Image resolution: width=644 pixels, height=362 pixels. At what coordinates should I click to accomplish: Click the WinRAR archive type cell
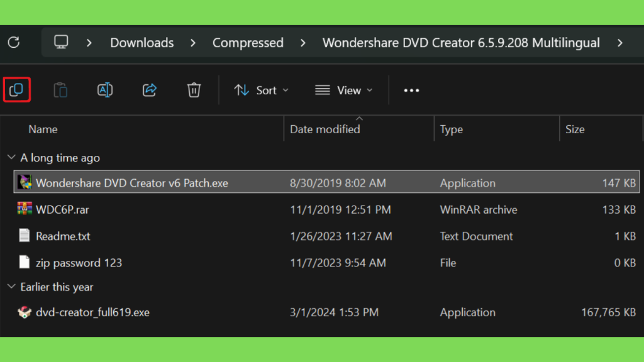[479, 209]
